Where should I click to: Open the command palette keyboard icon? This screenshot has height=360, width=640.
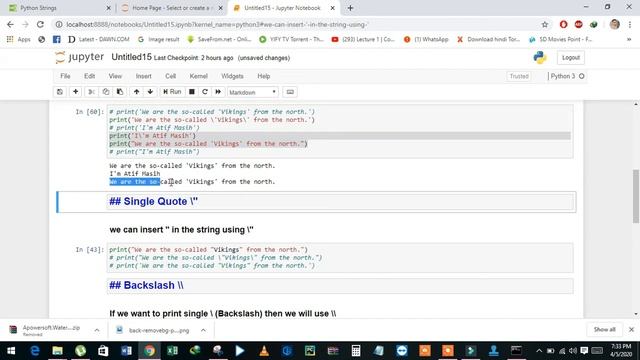(x=290, y=92)
